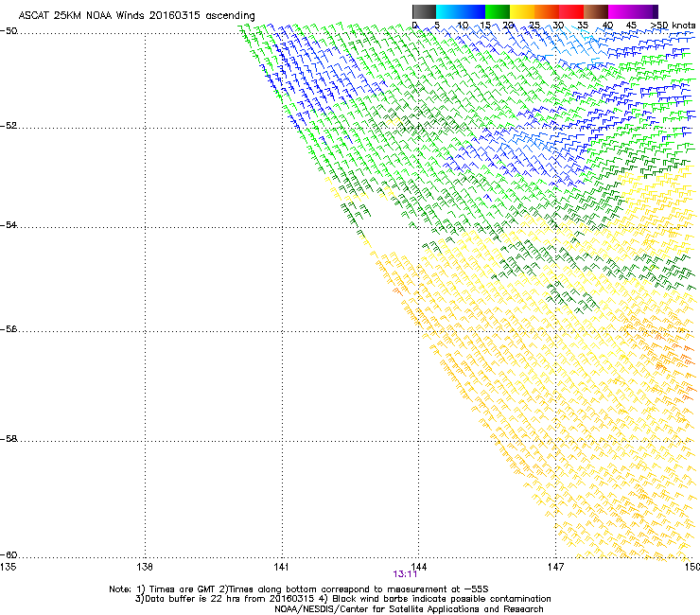Click the '-56' latitude axis label
Viewport: 700px width, 615px height.
click(x=9, y=328)
